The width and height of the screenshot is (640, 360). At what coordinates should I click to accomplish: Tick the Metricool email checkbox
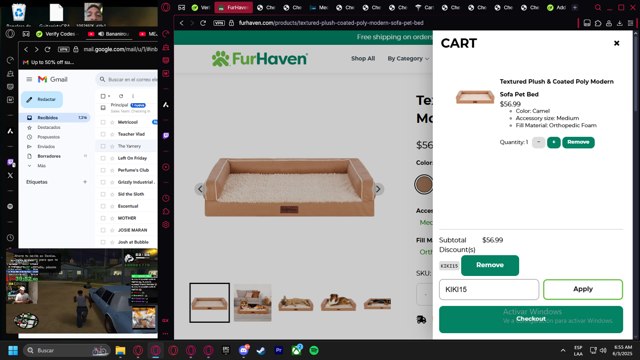click(103, 122)
